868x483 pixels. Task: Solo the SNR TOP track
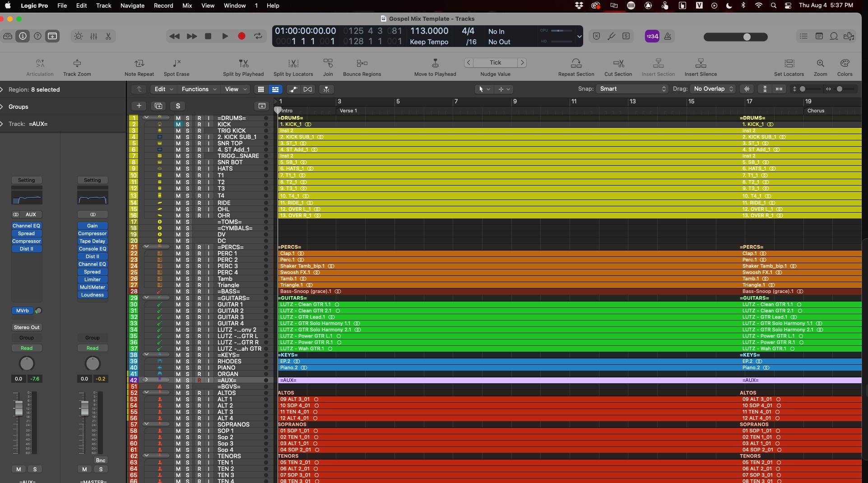coord(187,143)
